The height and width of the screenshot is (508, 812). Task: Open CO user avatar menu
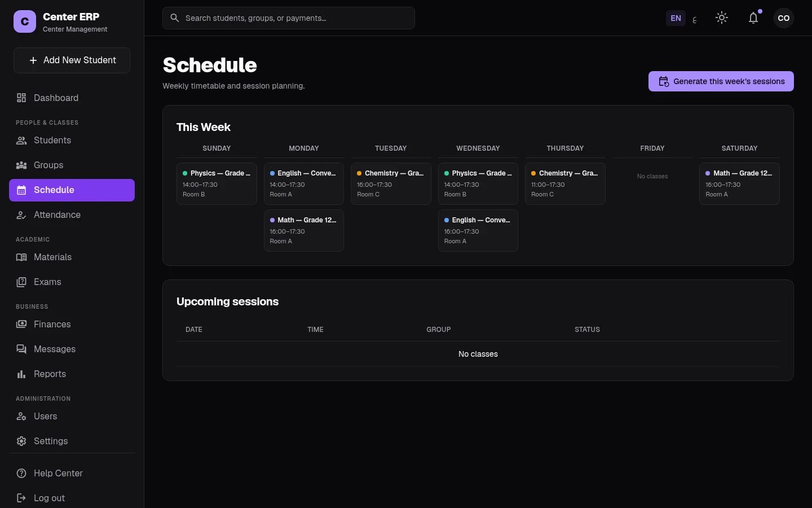click(x=784, y=18)
